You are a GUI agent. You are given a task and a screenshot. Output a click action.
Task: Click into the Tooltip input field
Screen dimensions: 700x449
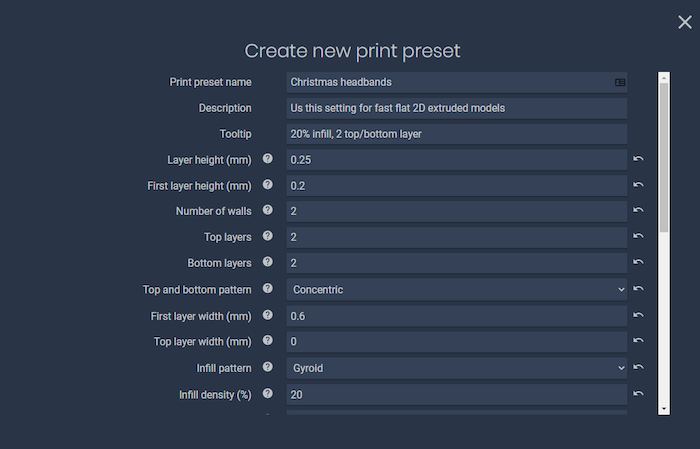(x=457, y=134)
